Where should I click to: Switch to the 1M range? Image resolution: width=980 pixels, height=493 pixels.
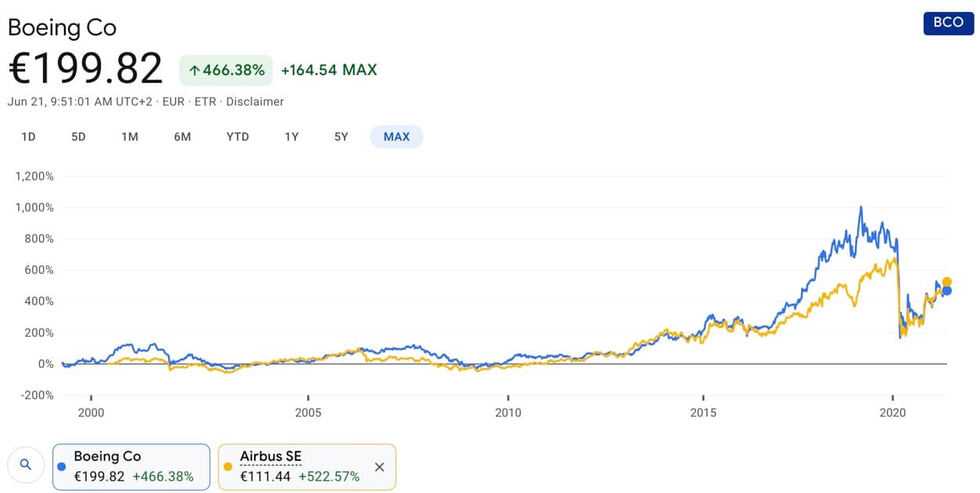pyautogui.click(x=130, y=137)
